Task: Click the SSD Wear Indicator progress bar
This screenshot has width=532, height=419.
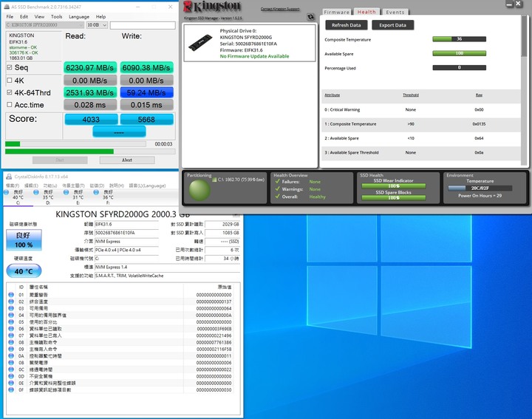Action: [x=394, y=186]
